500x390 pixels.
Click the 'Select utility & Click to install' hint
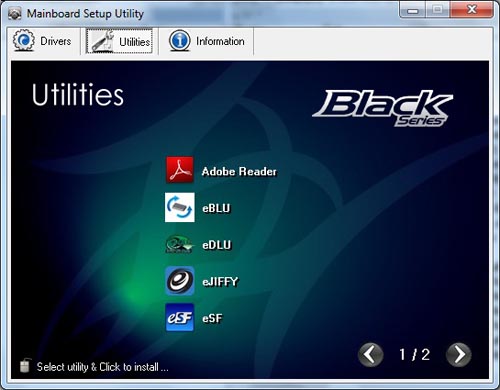[103, 367]
